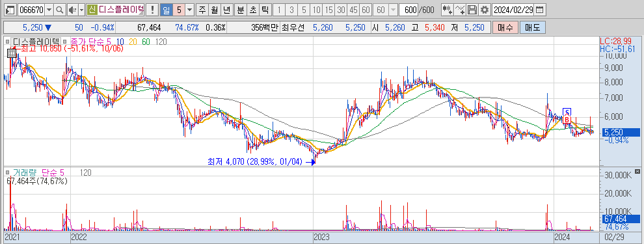Select the 10 interval button
The image size is (644, 244).
coord(316,10)
